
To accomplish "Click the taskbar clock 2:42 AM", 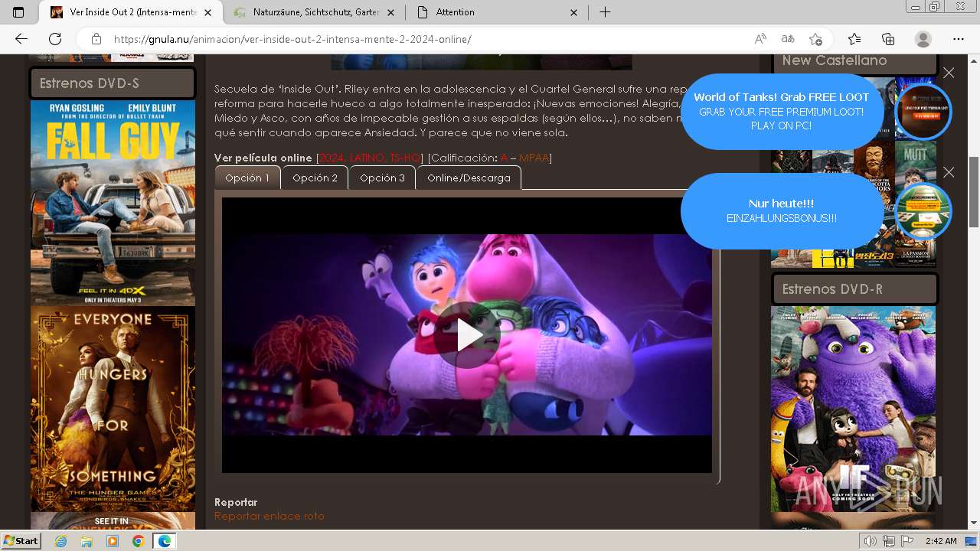I will [941, 541].
